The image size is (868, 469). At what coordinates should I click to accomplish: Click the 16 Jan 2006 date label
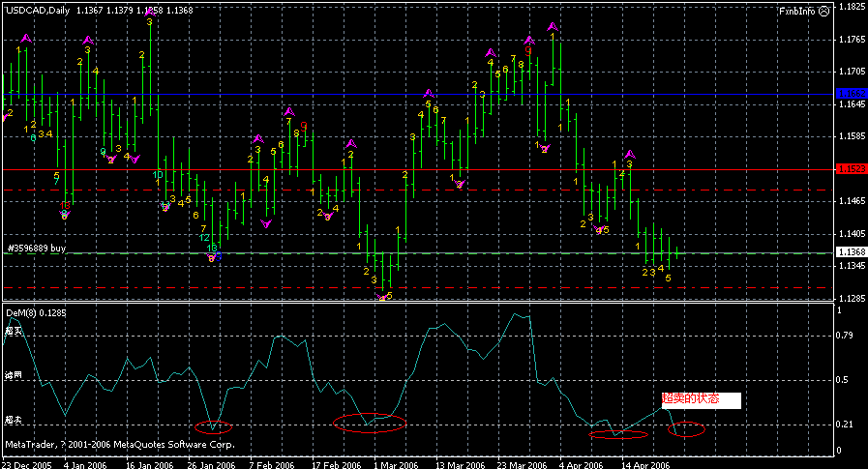150,464
